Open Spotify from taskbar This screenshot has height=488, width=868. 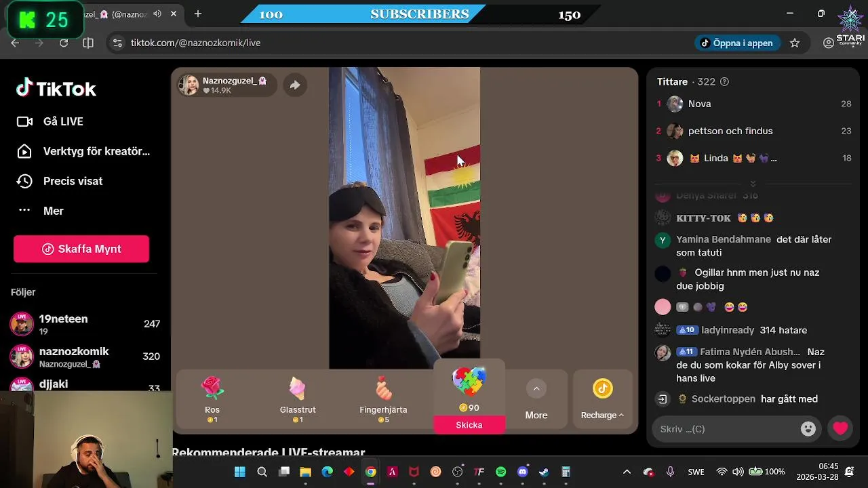(x=501, y=472)
